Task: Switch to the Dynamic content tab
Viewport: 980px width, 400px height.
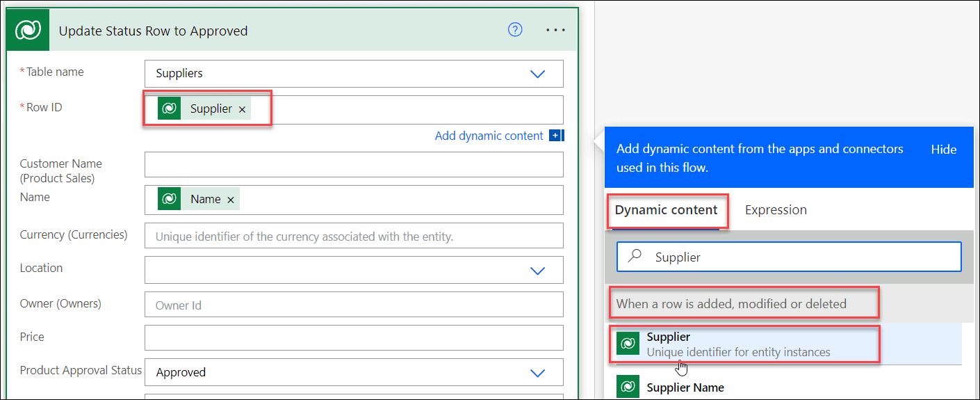Action: point(666,209)
